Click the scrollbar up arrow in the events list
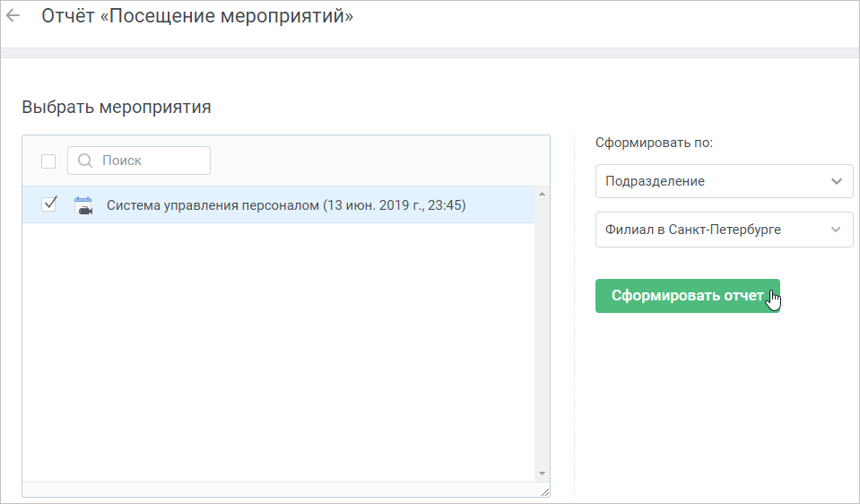Image resolution: width=860 pixels, height=504 pixels. click(x=542, y=194)
